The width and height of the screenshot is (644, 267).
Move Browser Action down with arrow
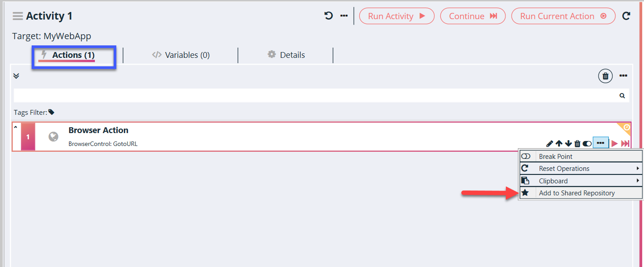pos(568,143)
